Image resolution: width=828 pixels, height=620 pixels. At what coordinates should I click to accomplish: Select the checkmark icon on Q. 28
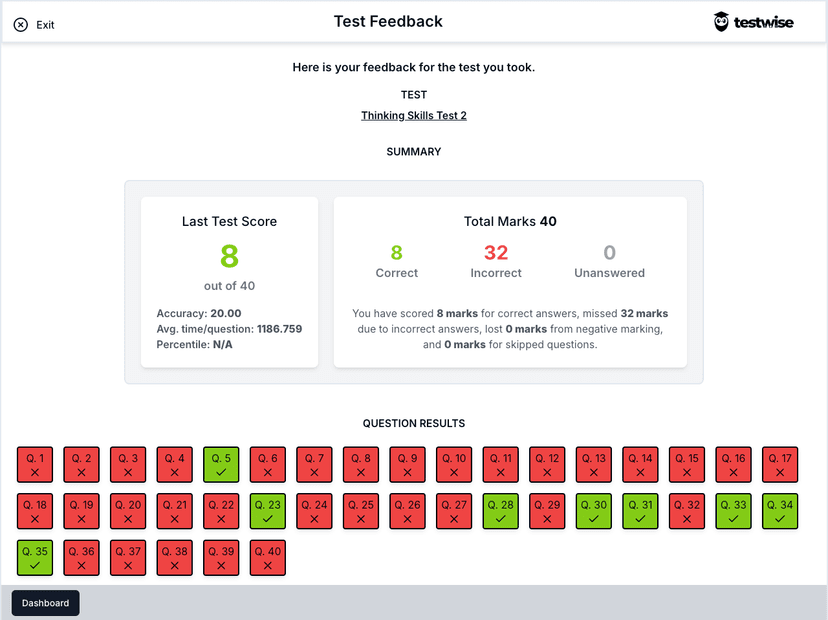(500, 517)
